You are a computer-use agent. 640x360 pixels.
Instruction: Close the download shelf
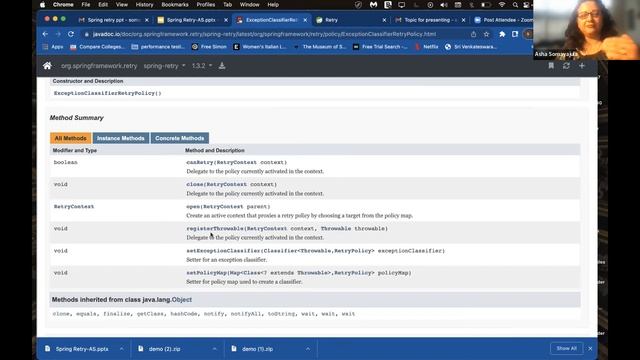click(x=590, y=349)
